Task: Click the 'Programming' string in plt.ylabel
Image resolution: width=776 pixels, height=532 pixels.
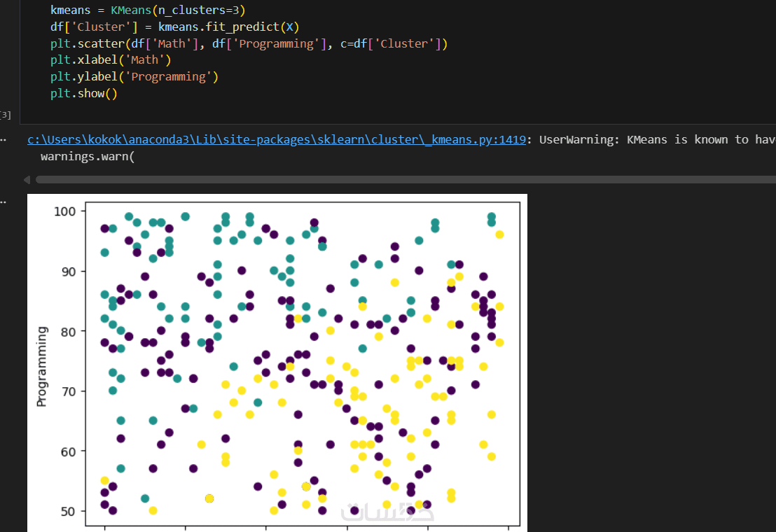Action: tap(171, 76)
